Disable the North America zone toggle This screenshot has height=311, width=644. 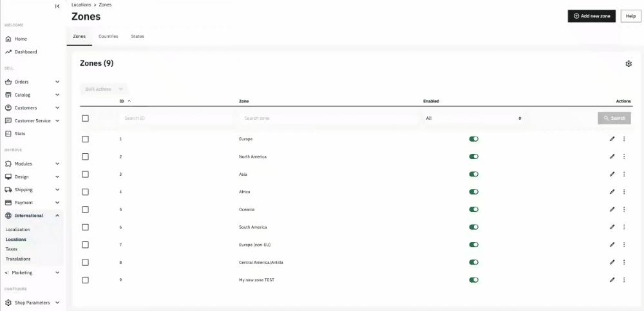[473, 156]
